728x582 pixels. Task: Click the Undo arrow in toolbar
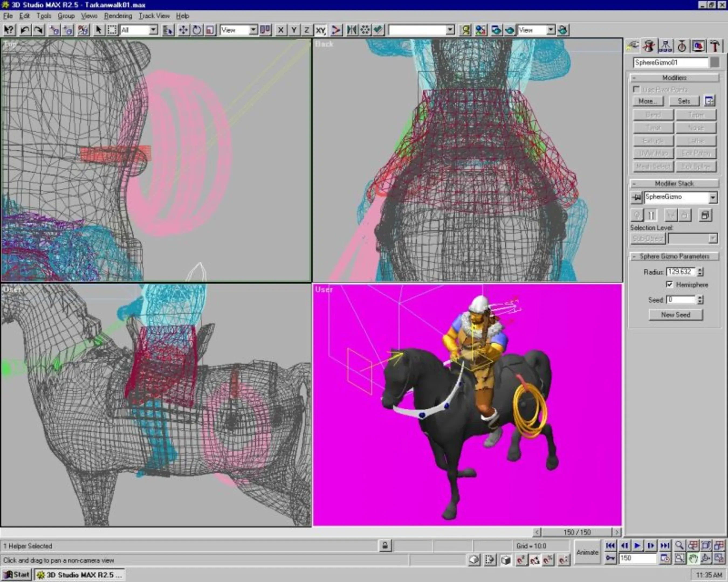(25, 30)
